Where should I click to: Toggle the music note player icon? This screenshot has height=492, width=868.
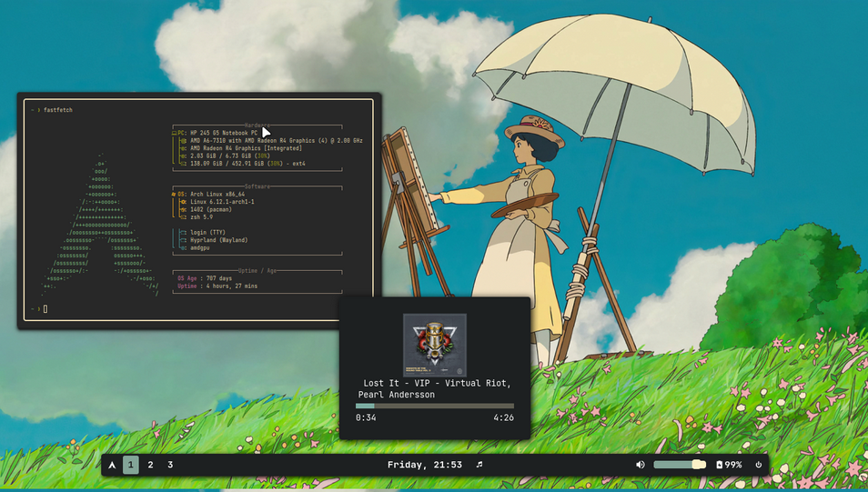pos(479,465)
